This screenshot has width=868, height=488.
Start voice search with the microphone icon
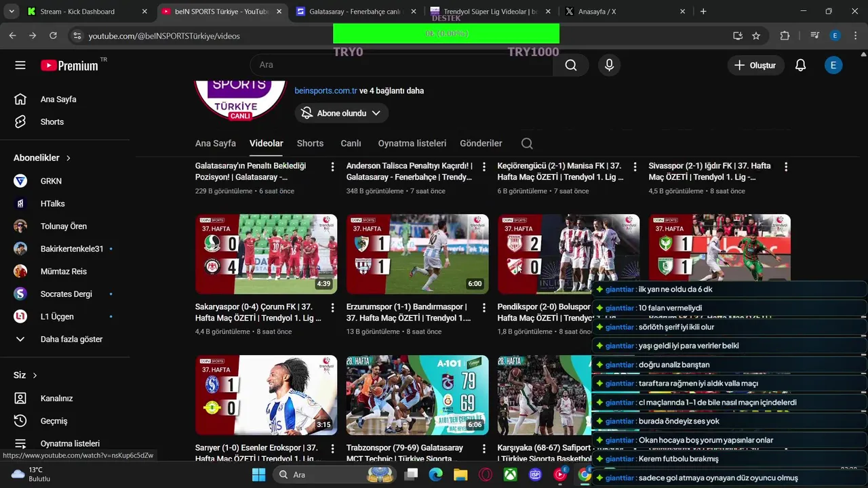[x=609, y=65]
